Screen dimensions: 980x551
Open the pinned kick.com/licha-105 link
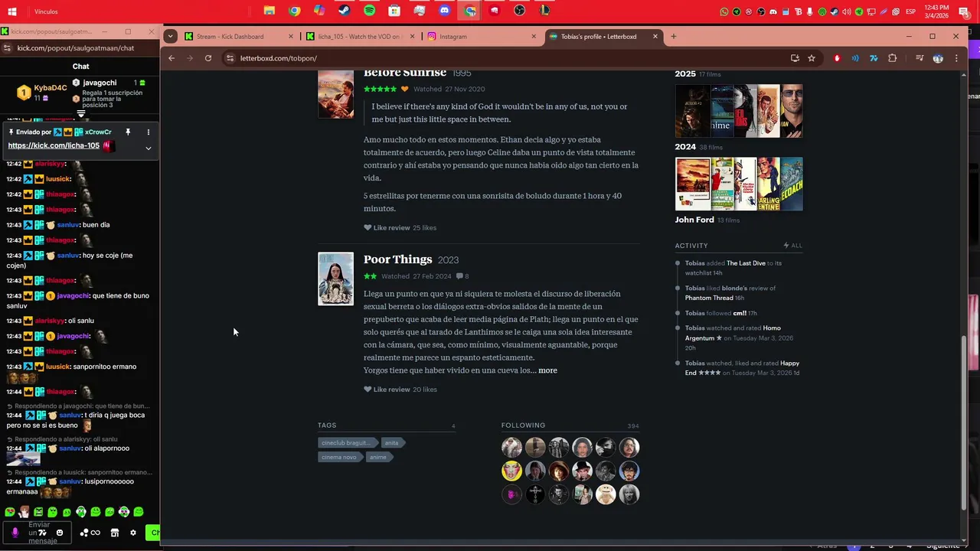coord(54,145)
